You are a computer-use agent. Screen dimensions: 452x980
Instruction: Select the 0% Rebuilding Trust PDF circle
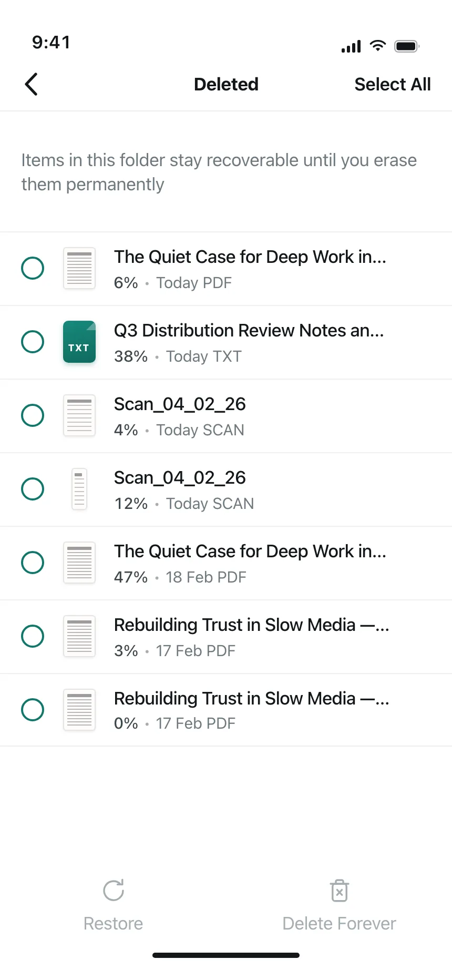pos(33,710)
